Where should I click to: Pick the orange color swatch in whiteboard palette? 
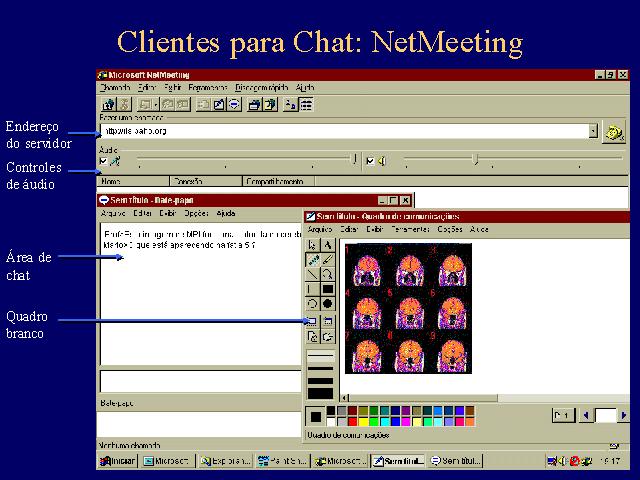click(470, 422)
